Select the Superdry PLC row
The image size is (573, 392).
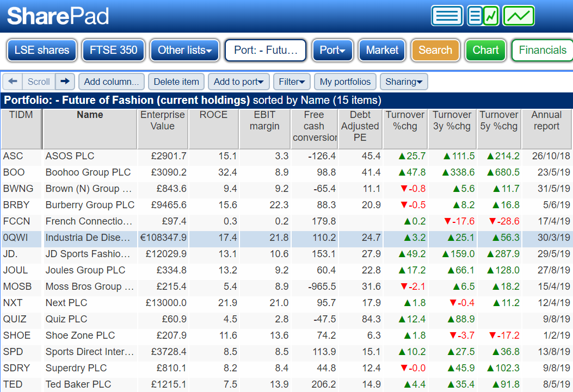pyautogui.click(x=286, y=368)
